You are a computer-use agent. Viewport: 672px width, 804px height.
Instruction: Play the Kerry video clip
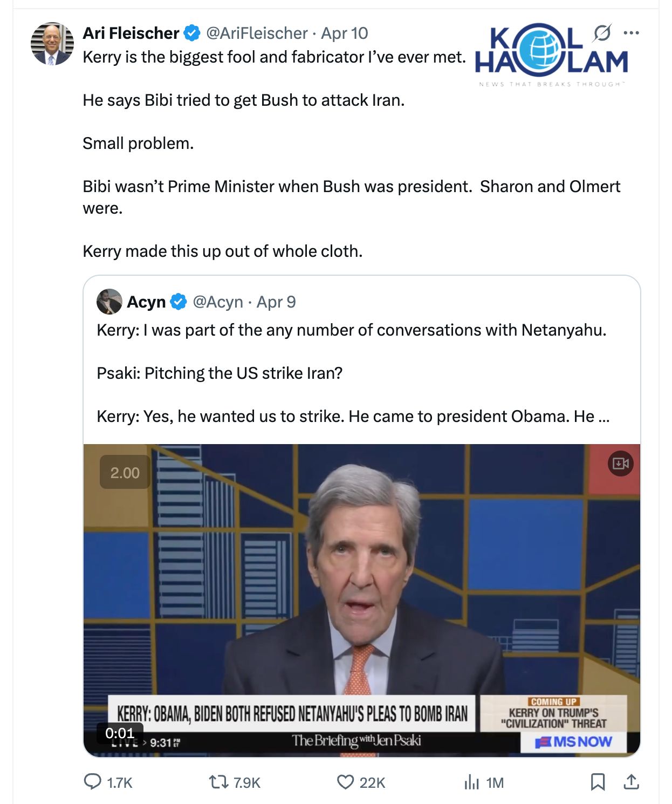(x=361, y=594)
